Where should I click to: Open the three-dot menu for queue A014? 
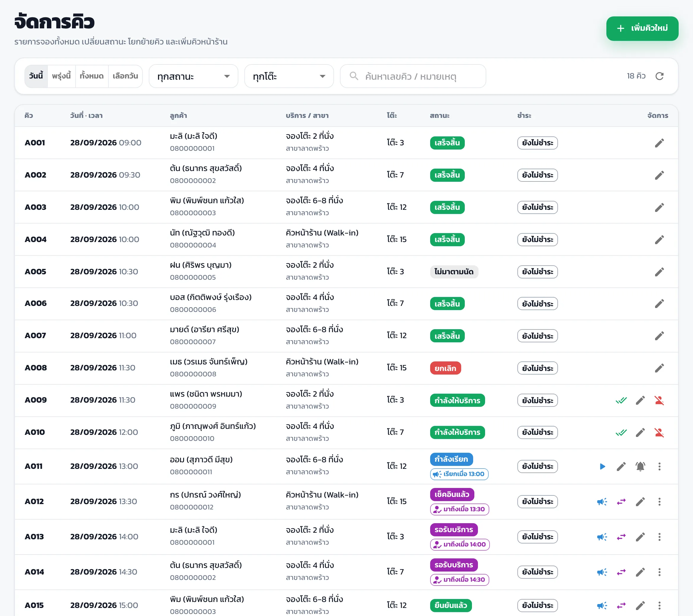659,572
